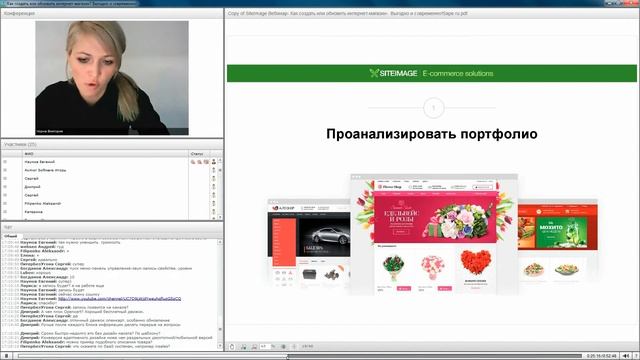Click the third red status icon for Наумов Евгений
The image size is (640, 360).
[206, 162]
